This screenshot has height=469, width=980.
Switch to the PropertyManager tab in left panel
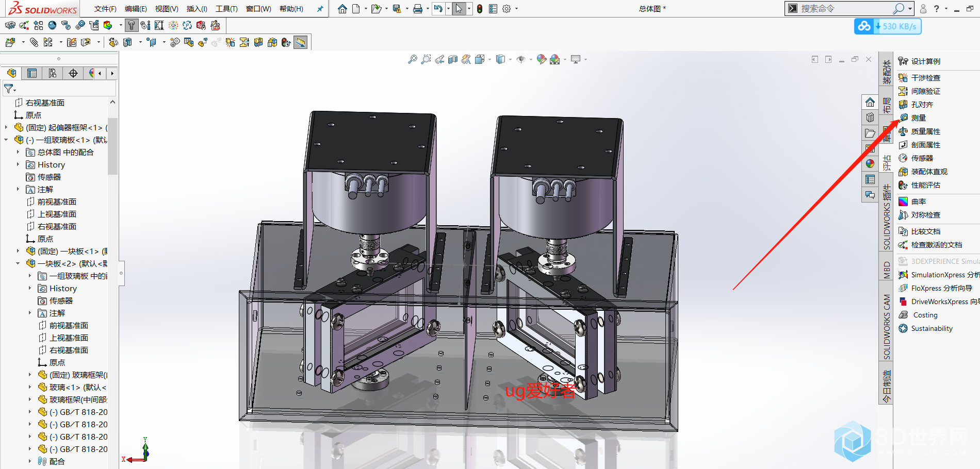pyautogui.click(x=32, y=74)
